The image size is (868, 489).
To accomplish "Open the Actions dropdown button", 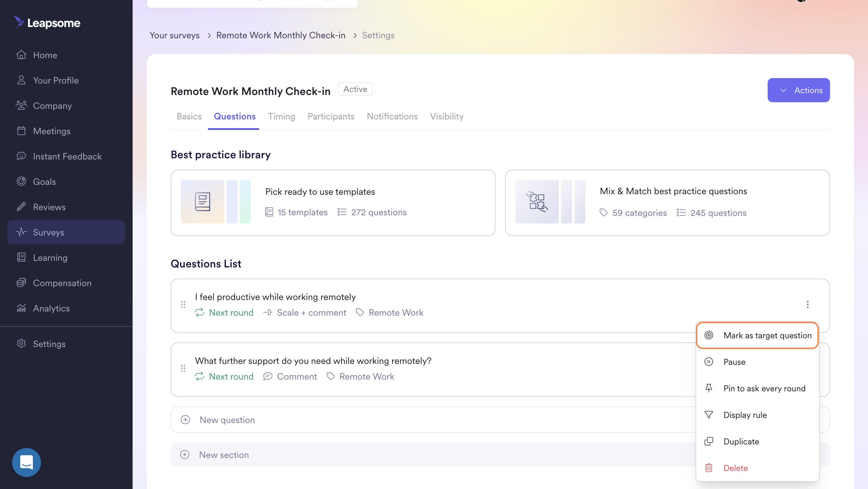I will click(x=799, y=90).
